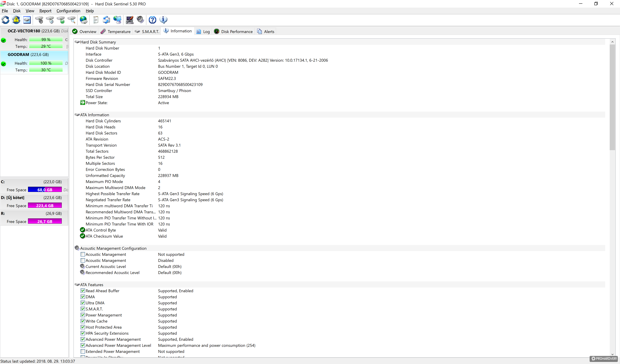Click the Refresh toolbar icon

coord(5,20)
